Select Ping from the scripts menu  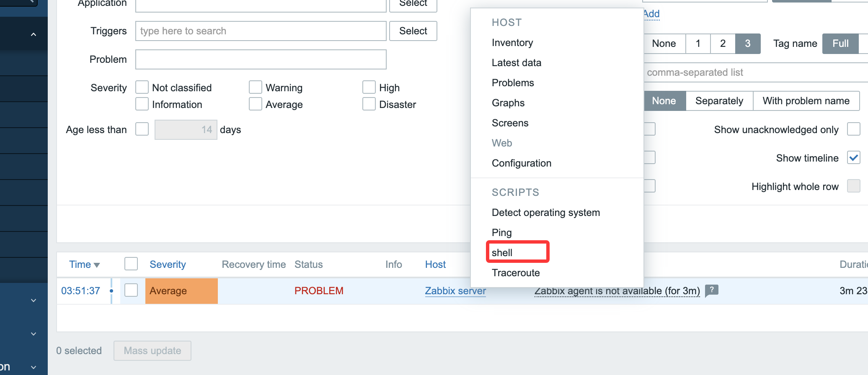pyautogui.click(x=501, y=233)
